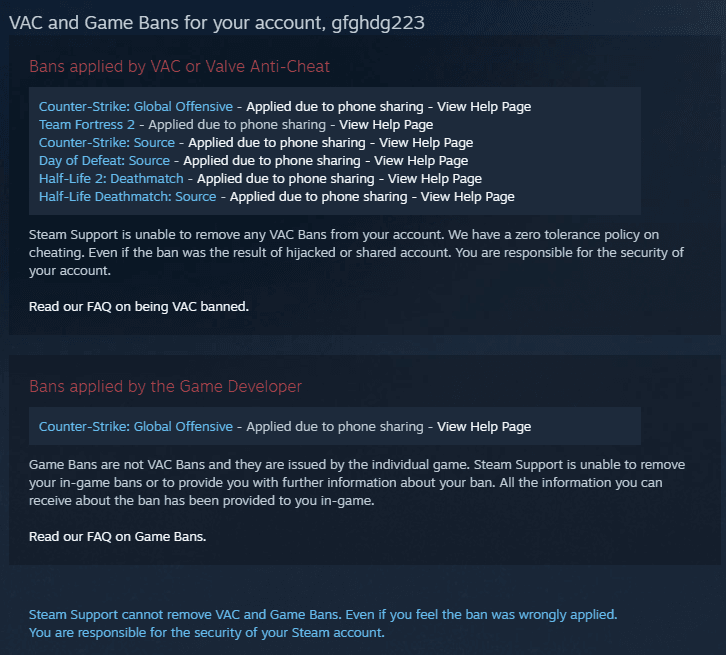The height and width of the screenshot is (655, 726).
Task: Read our FAQ on Game Bans
Action: (x=118, y=536)
